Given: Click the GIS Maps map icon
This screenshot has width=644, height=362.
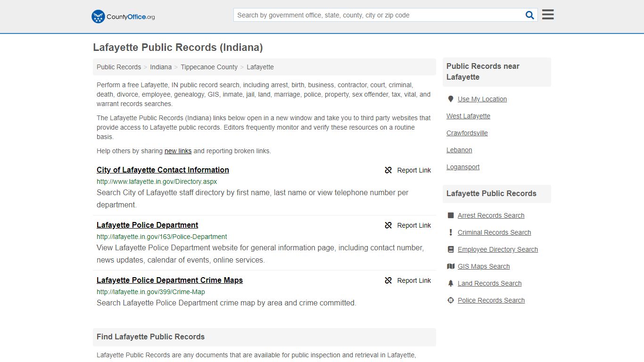Looking at the screenshot, I should point(451,266).
